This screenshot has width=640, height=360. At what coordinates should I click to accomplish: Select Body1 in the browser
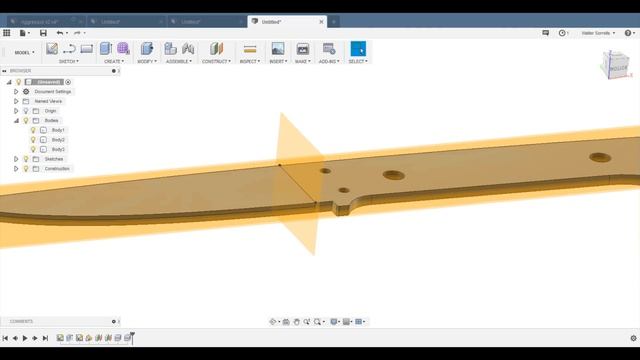58,130
